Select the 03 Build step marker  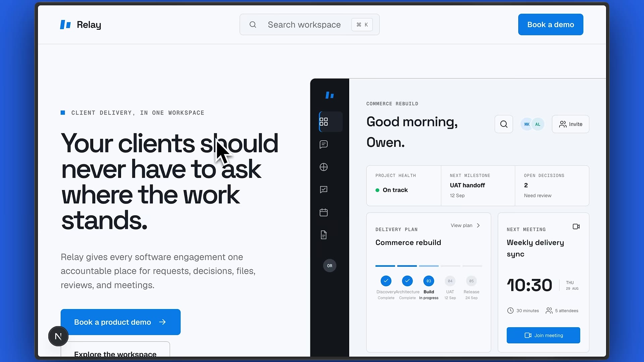(429, 281)
